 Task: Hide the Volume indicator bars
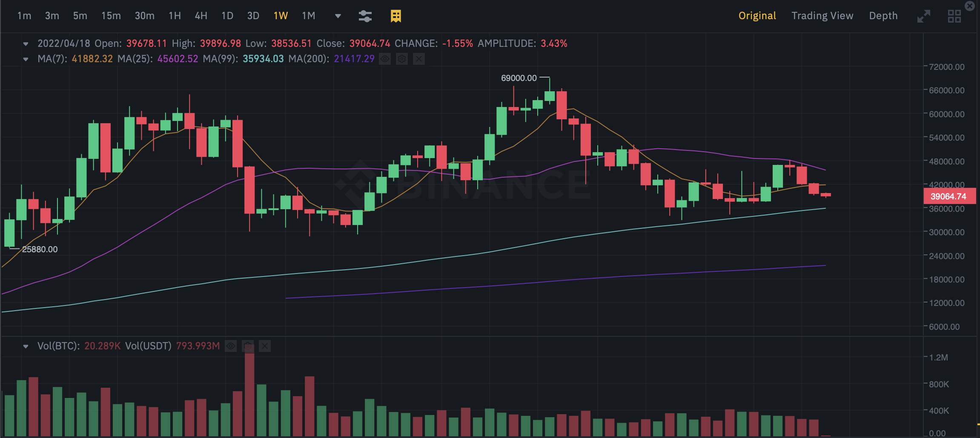click(231, 346)
